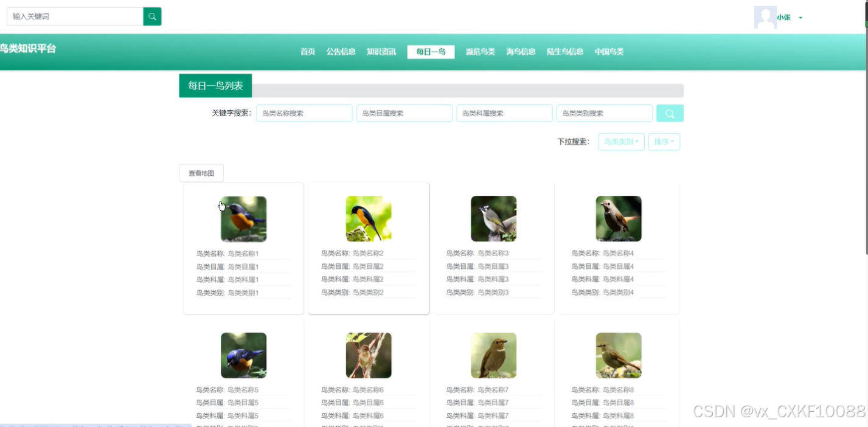Expand the 鸟类类别 dropdown filter
Viewport: 868px width, 427px height.
[x=621, y=142]
